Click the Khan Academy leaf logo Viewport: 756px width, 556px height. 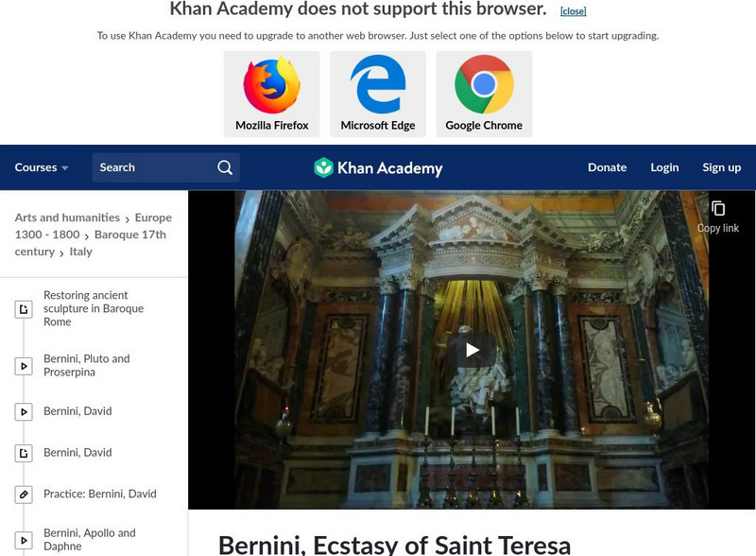coord(326,166)
